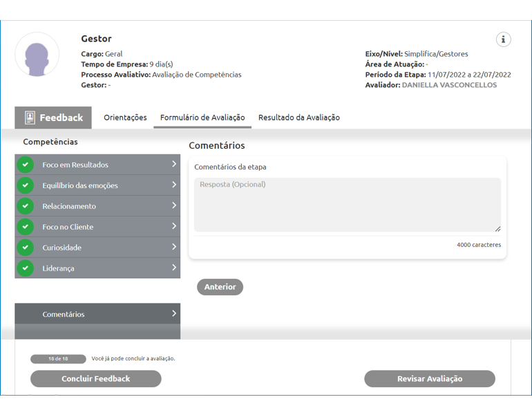Click the 18 de 18 progress indicator
The width and height of the screenshot is (532, 415).
pos(58,359)
